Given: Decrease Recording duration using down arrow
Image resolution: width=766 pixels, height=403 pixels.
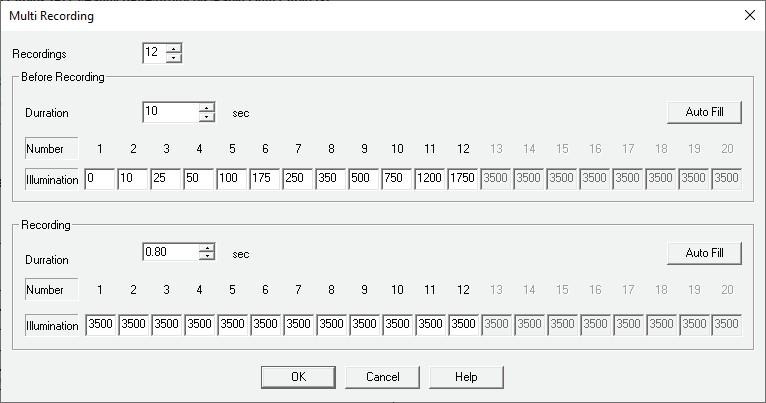Looking at the screenshot, I should pos(207,257).
